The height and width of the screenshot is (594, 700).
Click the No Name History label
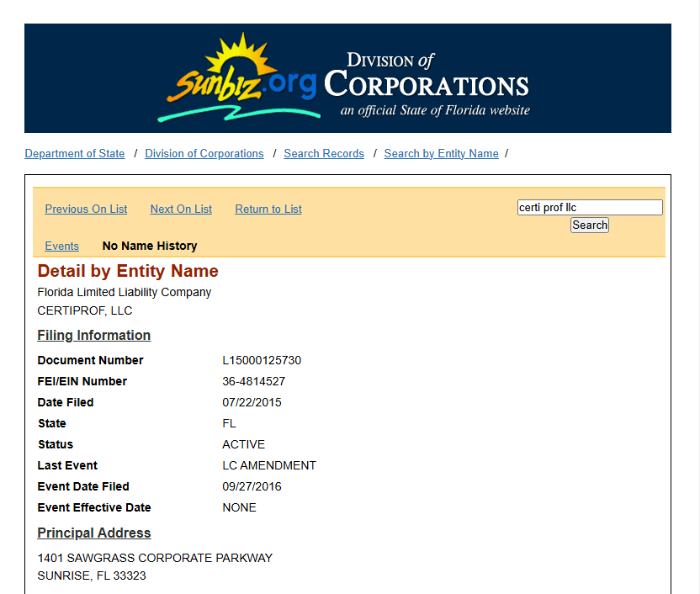tap(150, 247)
